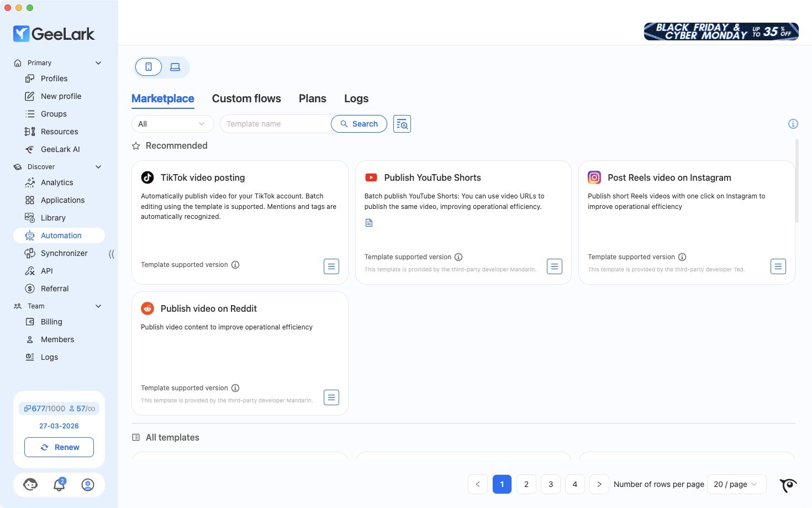Collapse the sidebar using the double-chevron

pos(111,254)
